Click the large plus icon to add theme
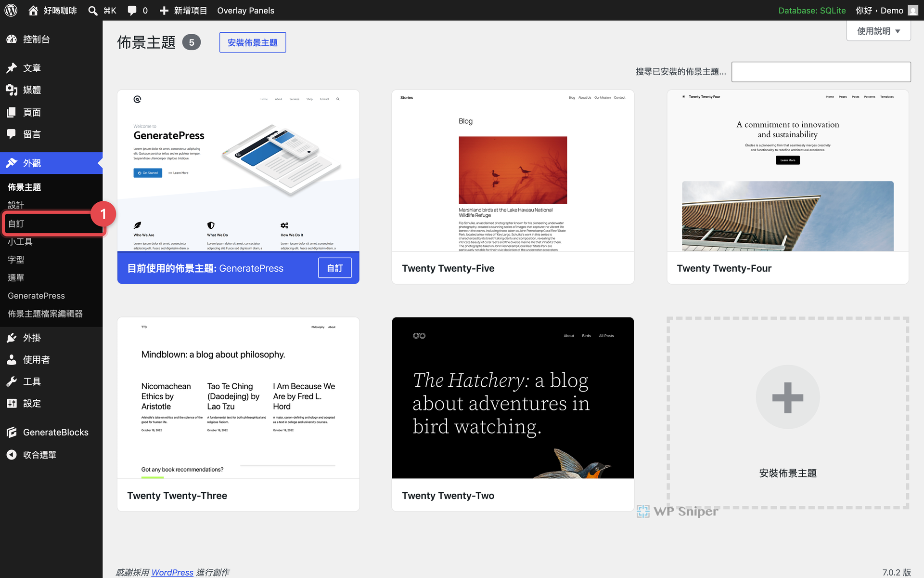 [788, 397]
